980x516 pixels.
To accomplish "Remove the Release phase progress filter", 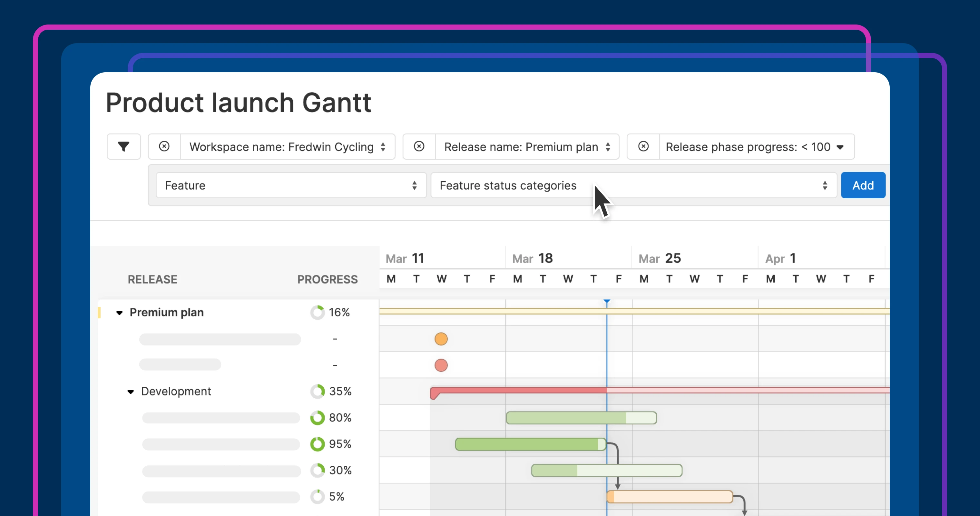I will (x=643, y=146).
